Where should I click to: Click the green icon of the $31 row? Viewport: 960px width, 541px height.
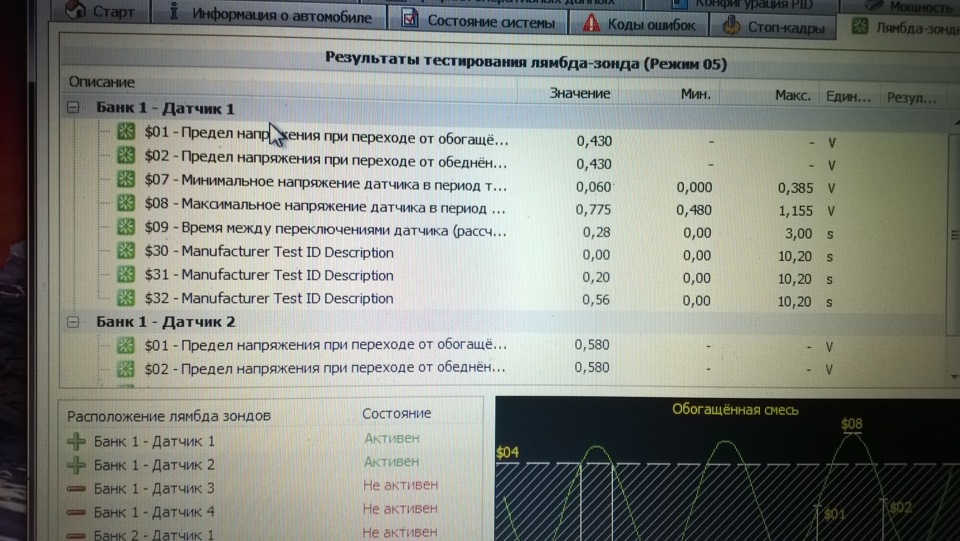126,274
